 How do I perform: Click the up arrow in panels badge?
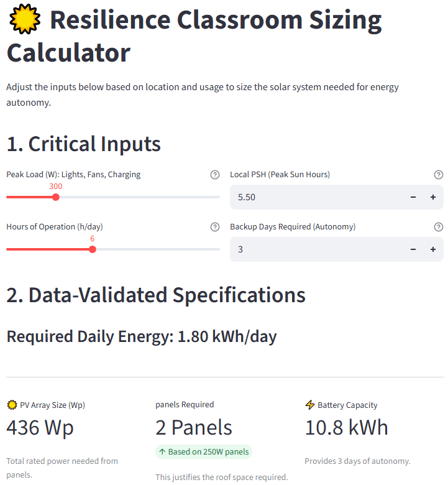[x=162, y=452]
